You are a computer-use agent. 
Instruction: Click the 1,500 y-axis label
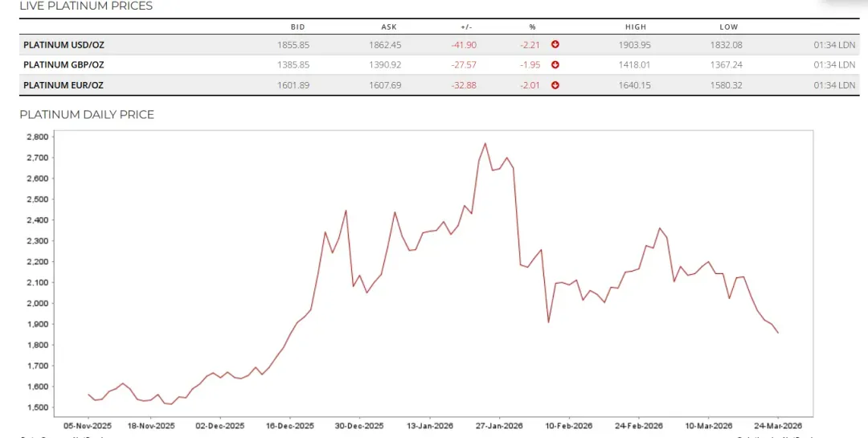[x=38, y=407]
